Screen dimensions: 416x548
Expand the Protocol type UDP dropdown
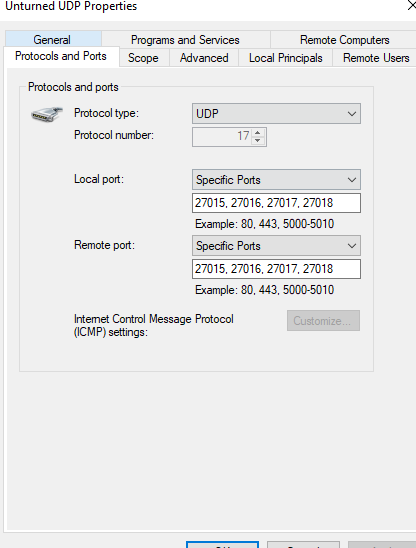click(276, 114)
